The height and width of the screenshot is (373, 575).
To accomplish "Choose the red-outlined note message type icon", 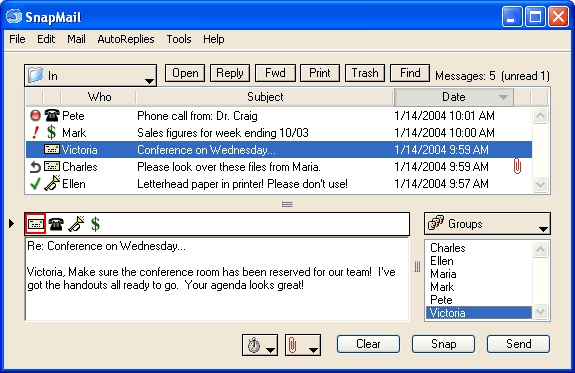I will (x=36, y=223).
